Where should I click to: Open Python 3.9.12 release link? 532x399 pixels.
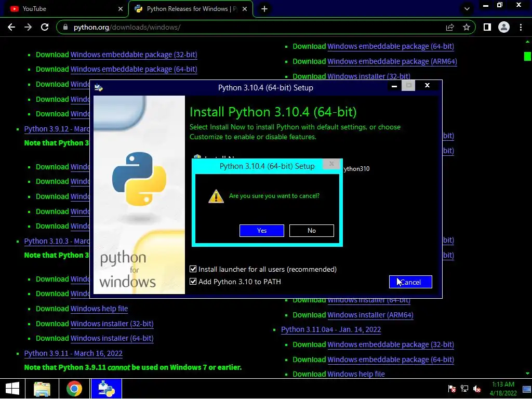coord(57,129)
